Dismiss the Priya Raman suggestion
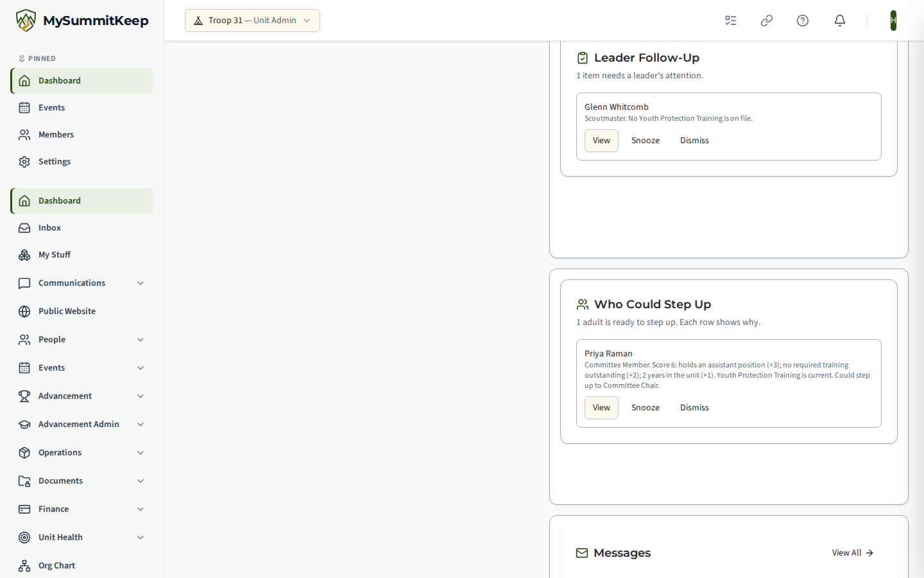 pos(694,408)
